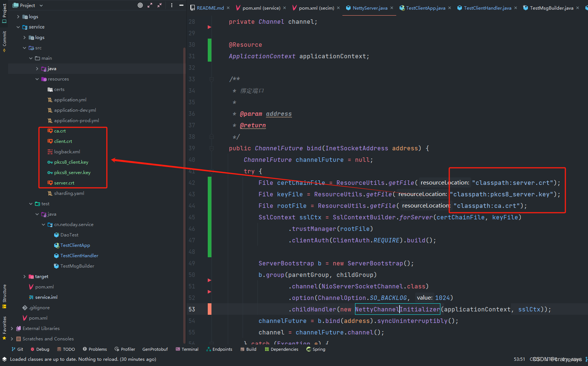The height and width of the screenshot is (366, 588).
Task: Open the Commit tool window side tab
Action: (x=4, y=41)
